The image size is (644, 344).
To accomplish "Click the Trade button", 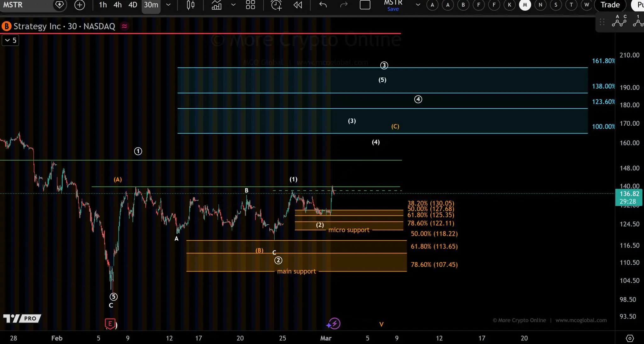I will tap(610, 5).
